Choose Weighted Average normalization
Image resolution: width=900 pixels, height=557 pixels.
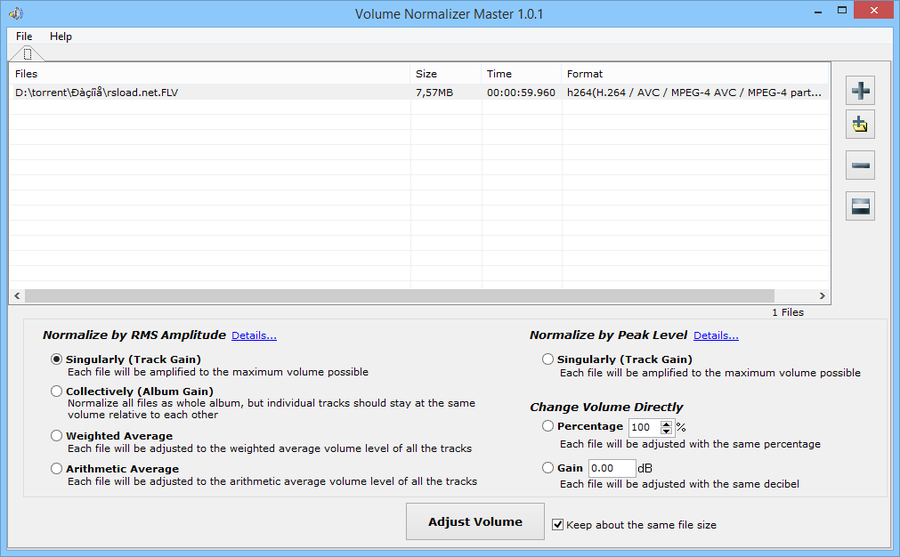pyautogui.click(x=56, y=436)
